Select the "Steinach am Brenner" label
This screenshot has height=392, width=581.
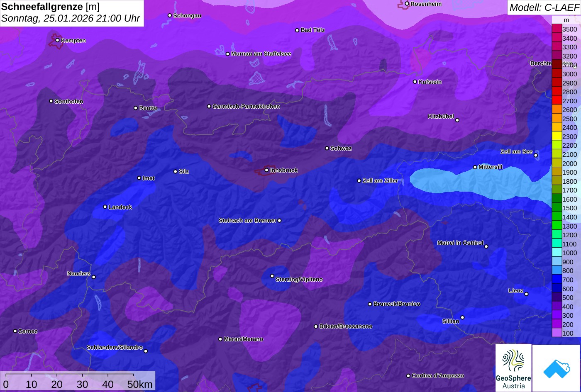[247, 221]
